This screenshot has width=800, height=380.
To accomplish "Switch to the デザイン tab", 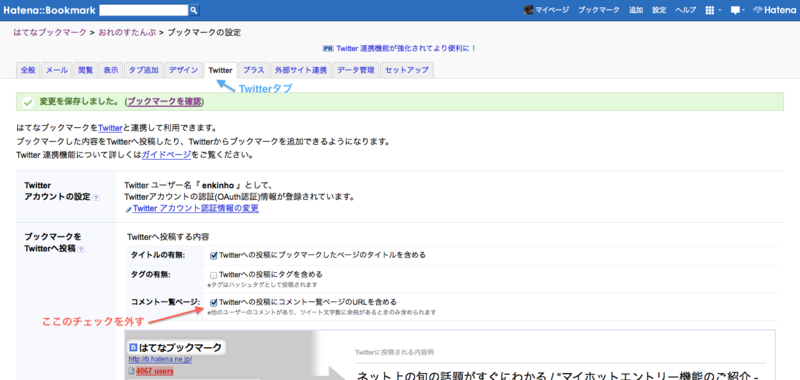I will coord(183,70).
